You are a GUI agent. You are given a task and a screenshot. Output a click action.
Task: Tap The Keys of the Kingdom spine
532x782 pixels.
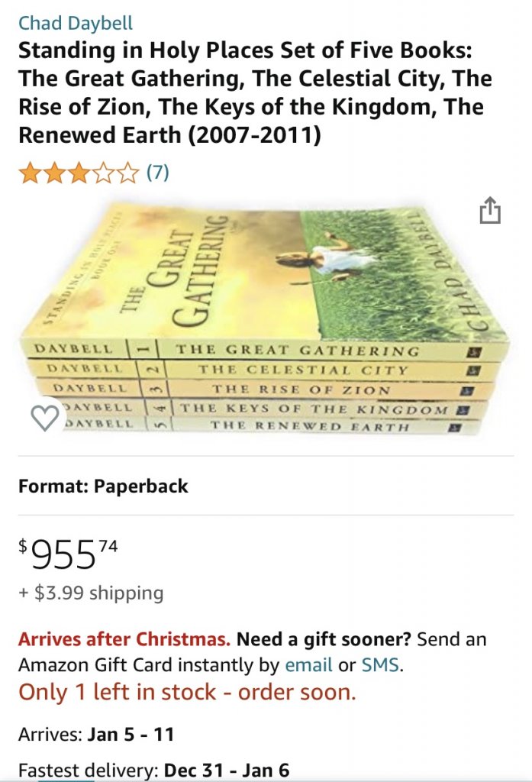(x=313, y=409)
